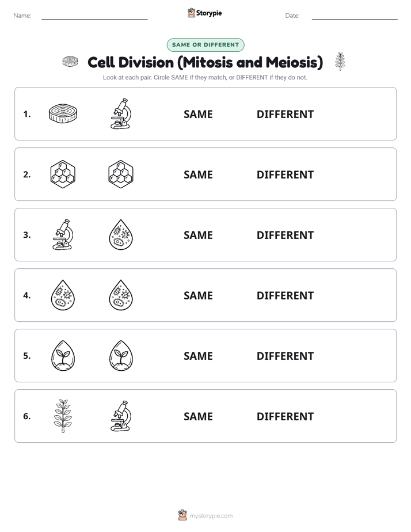
Task: Select the left honeycomb icon in row 2
Action: click(x=63, y=174)
